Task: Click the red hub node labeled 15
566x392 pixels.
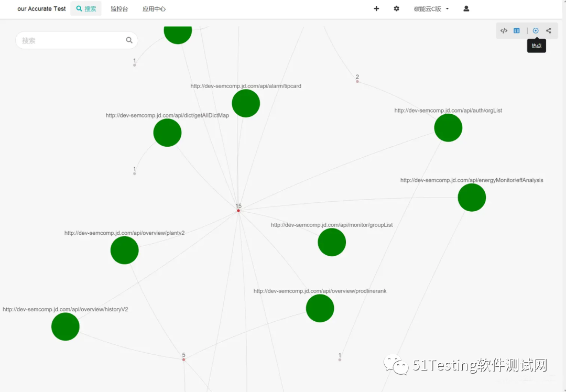Action: click(238, 211)
